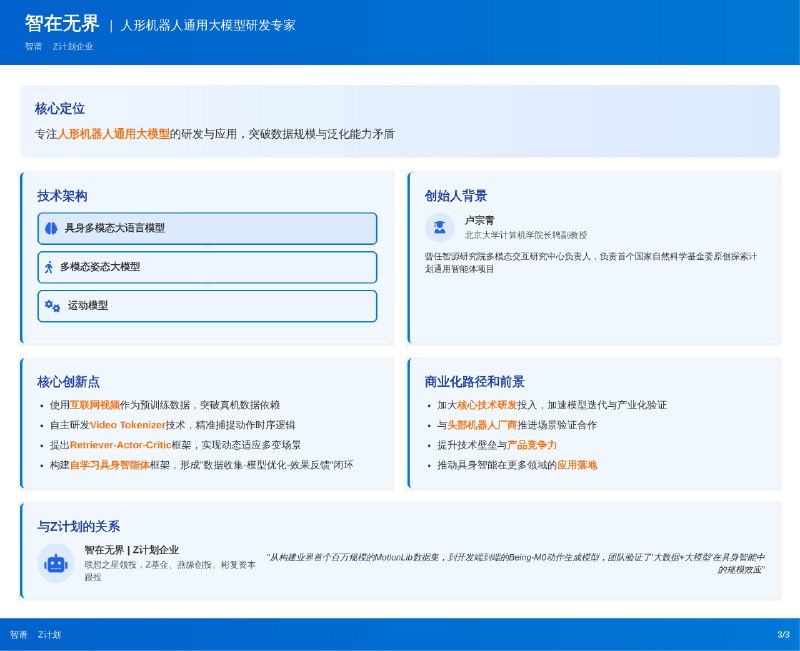Click the 核心创新点 heading
The height and width of the screenshot is (651, 800).
tap(68, 382)
